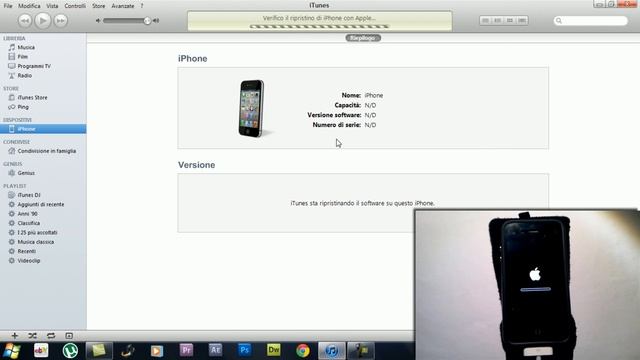Toggle shuffle at the bottom bar
This screenshot has width=640, height=360.
pyautogui.click(x=33, y=336)
